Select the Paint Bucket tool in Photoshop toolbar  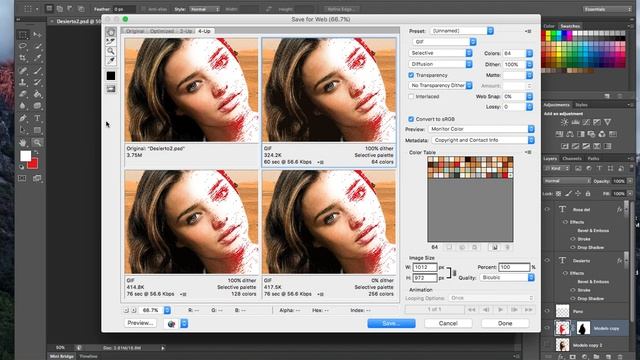click(37, 94)
